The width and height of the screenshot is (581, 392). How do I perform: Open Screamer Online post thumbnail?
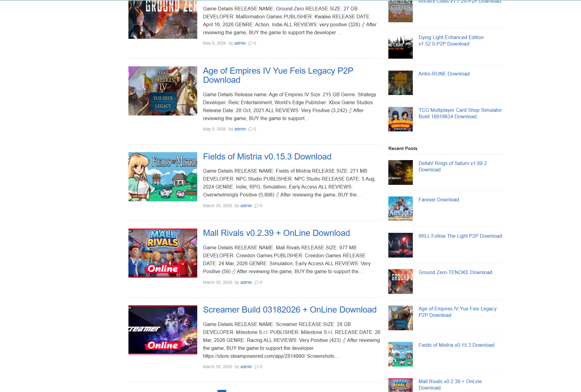pyautogui.click(x=163, y=330)
